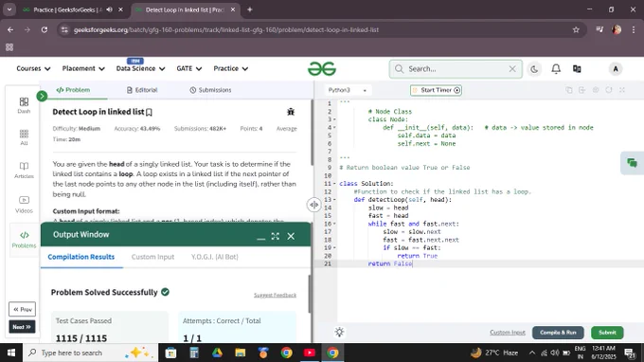This screenshot has width=644, height=362.
Task: Go to next problem with Next
Action: [22, 327]
